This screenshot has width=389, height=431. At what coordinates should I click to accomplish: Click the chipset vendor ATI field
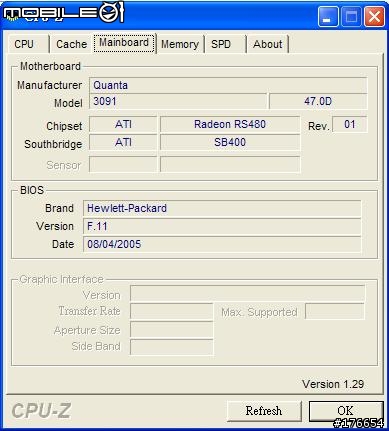(x=123, y=124)
